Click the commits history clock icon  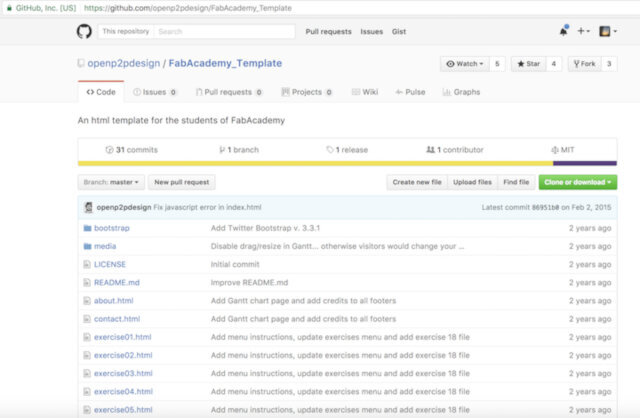(x=109, y=150)
